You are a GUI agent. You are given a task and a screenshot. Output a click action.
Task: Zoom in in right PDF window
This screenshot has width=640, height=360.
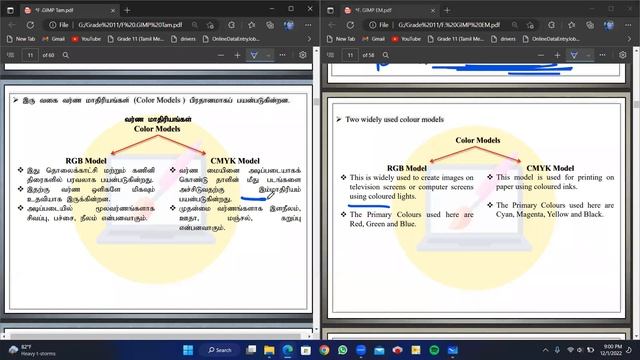point(558,55)
